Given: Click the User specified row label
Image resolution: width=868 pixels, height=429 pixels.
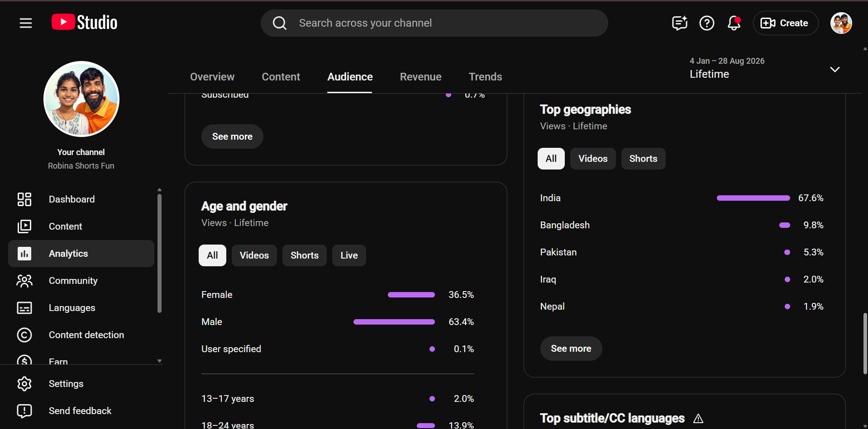Looking at the screenshot, I should 231,349.
